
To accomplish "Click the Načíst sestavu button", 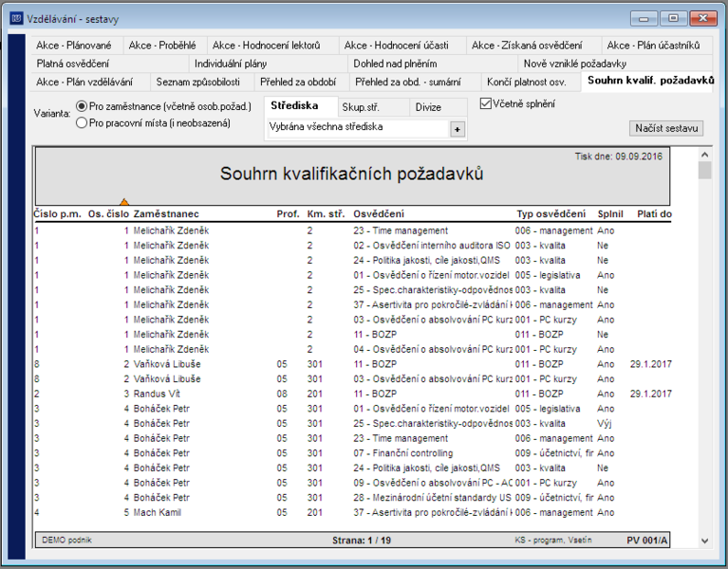I will 666,128.
